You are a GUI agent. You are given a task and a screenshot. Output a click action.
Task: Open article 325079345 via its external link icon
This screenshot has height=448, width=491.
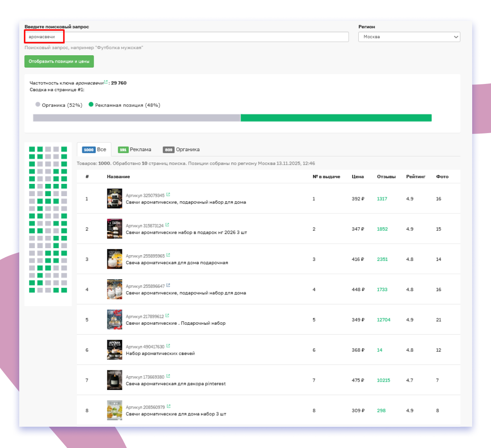pyautogui.click(x=169, y=195)
